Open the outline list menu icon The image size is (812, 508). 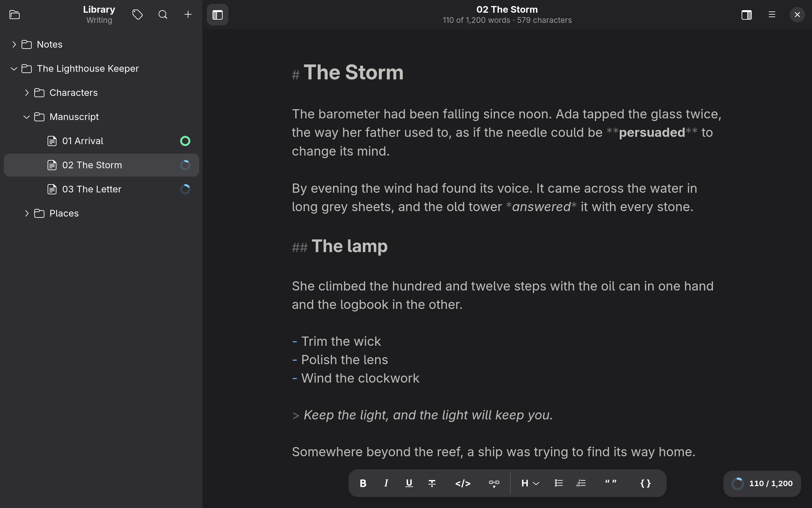tap(772, 15)
